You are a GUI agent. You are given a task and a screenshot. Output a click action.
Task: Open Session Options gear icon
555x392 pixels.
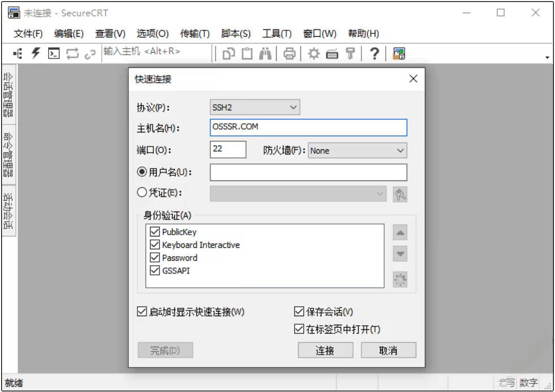[313, 54]
